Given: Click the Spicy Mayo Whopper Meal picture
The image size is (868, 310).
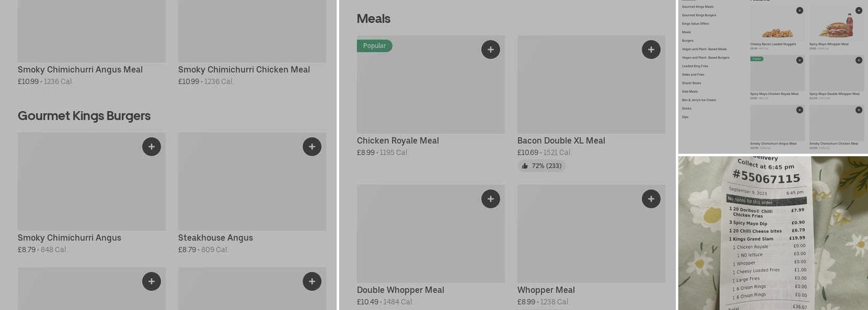Looking at the screenshot, I should (835, 26).
